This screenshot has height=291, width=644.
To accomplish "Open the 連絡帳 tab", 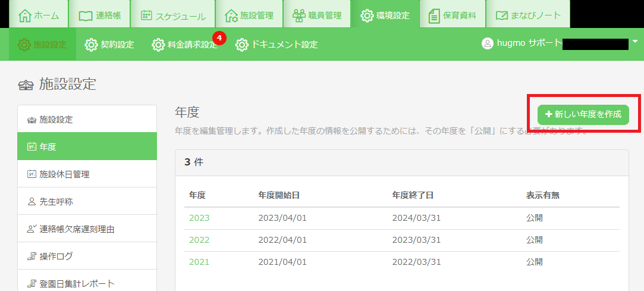I will [x=99, y=14].
